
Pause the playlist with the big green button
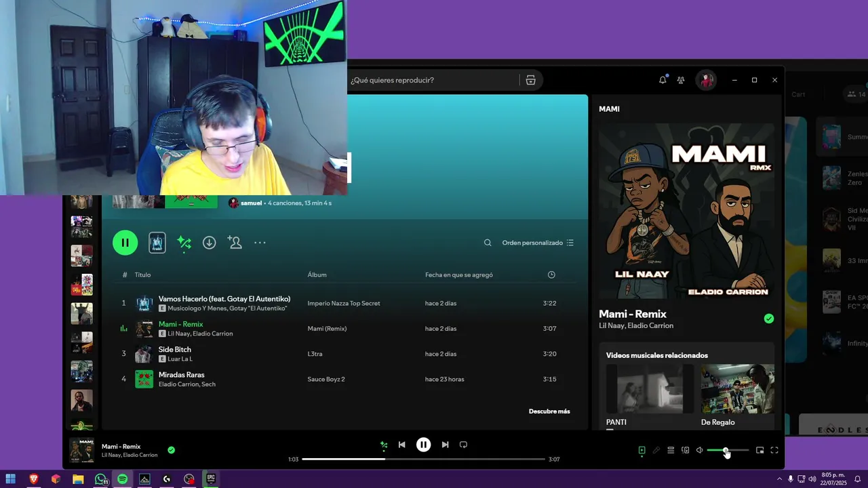125,243
